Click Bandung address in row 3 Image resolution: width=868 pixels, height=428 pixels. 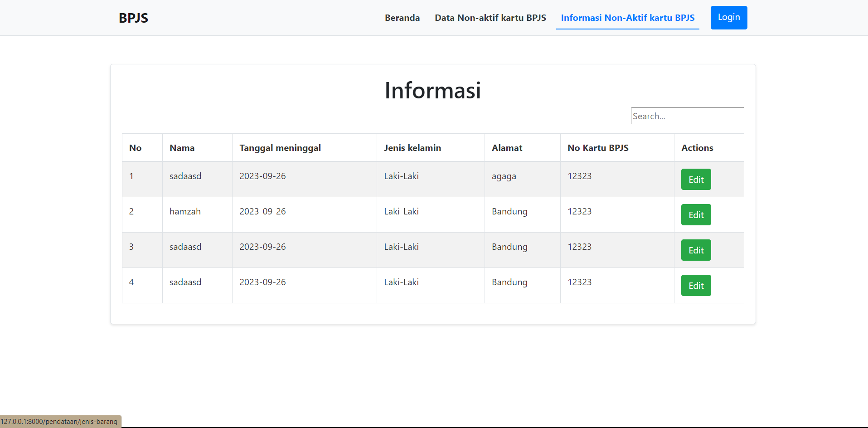[x=509, y=247]
